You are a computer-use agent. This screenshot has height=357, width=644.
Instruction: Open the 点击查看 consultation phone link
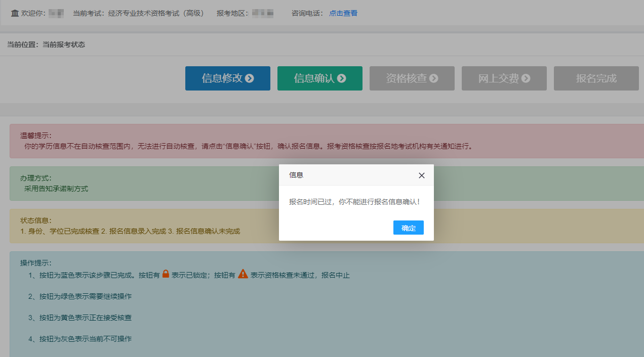343,13
